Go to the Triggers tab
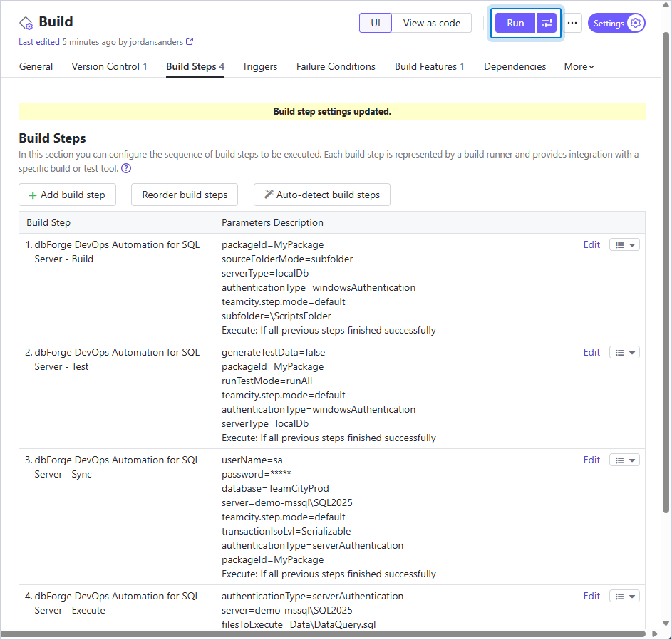 point(259,66)
